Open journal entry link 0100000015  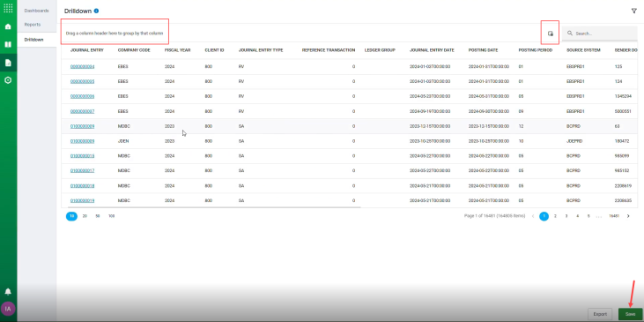(x=82, y=156)
